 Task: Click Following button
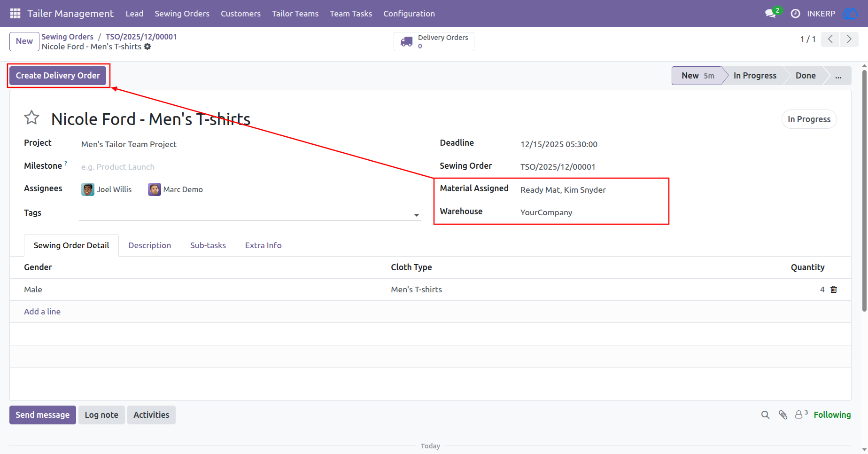[832, 415]
